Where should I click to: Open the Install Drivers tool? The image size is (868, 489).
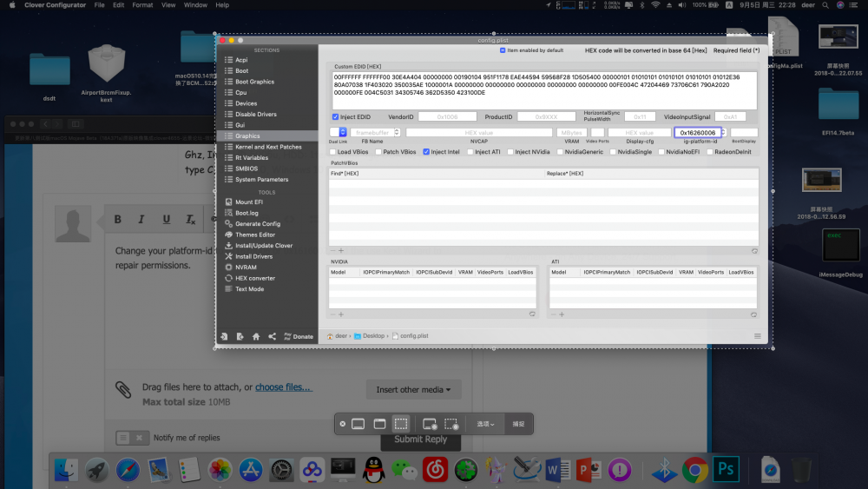pyautogui.click(x=253, y=256)
